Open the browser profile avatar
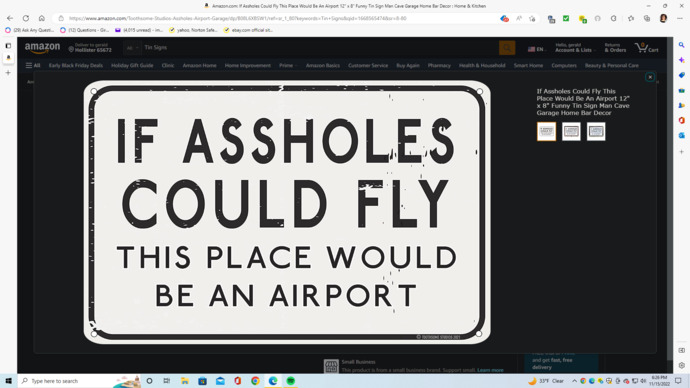Viewport: 690px width, 388px height. 663,18
